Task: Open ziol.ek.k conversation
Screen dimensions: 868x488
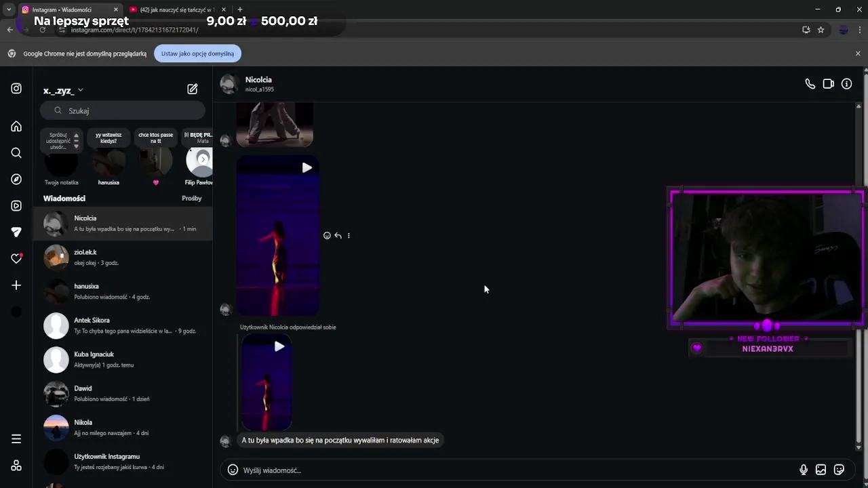Action: click(123, 257)
